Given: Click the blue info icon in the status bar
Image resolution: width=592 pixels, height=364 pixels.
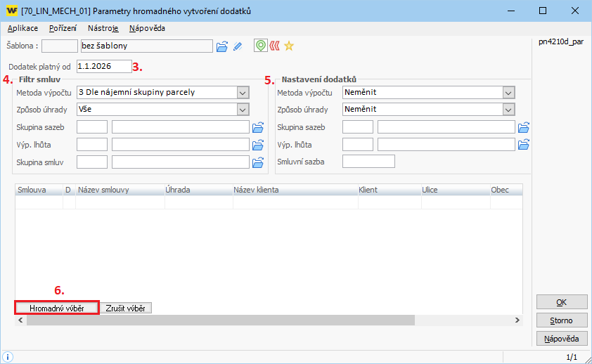Looking at the screenshot, I should click(x=8, y=357).
